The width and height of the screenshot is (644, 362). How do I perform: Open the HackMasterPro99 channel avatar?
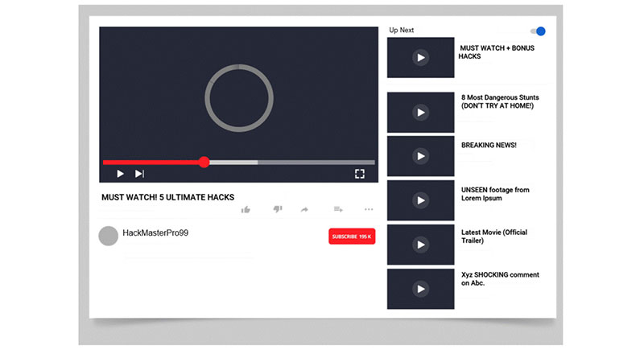pyautogui.click(x=109, y=236)
